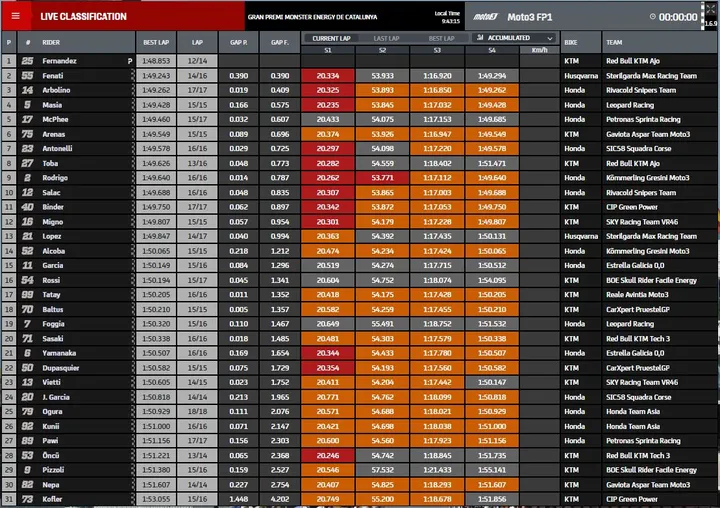Select rider Masia name

(52, 105)
